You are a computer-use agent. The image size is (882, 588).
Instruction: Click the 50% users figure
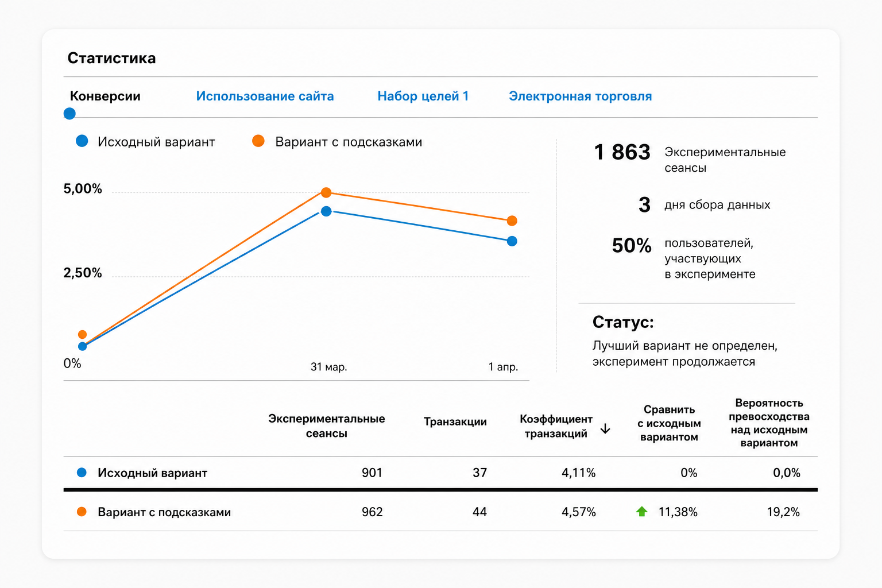tap(632, 245)
